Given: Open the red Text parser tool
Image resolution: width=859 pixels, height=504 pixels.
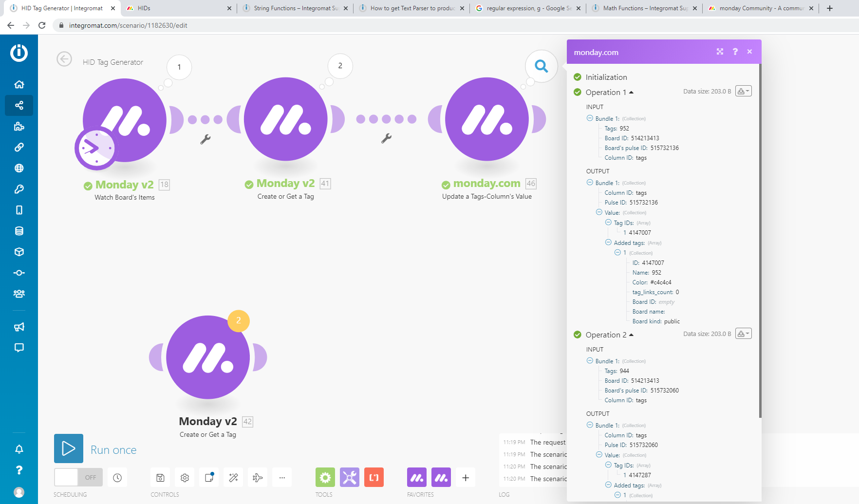Looking at the screenshot, I should click(x=374, y=478).
